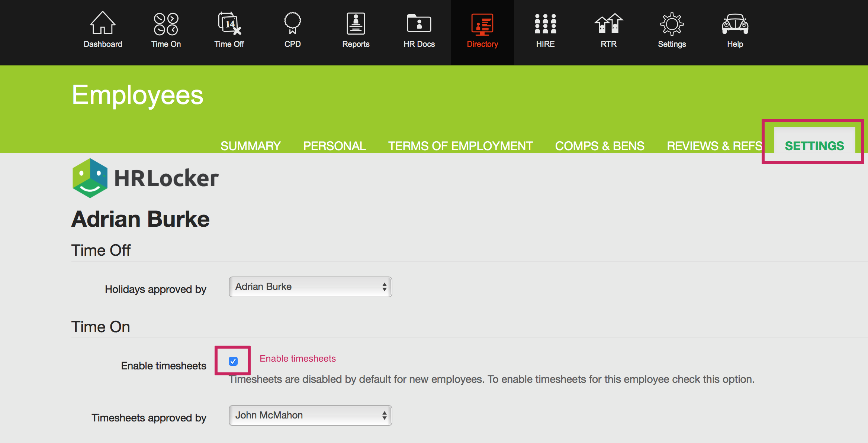Open the COMPS & BENS tab
This screenshot has width=868, height=443.
coord(599,146)
